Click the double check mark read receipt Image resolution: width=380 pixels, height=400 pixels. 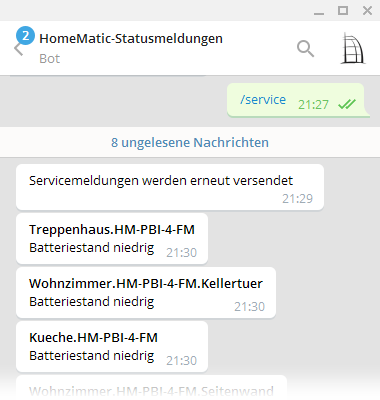(x=347, y=104)
